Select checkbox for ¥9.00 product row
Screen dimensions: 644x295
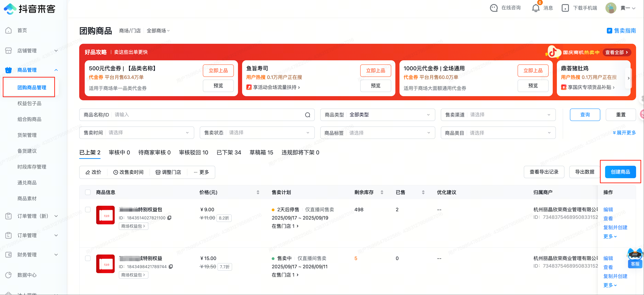click(88, 209)
